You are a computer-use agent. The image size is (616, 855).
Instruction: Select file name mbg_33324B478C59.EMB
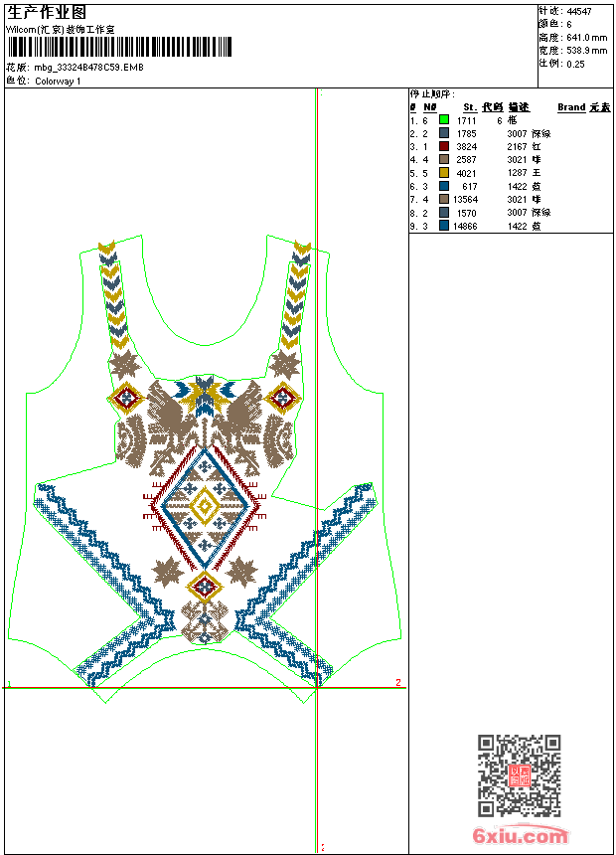88,68
